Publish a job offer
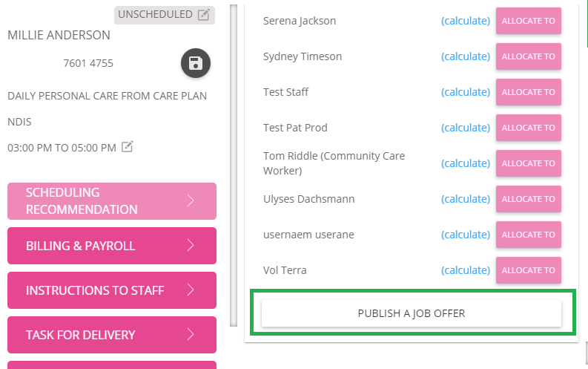This screenshot has width=588, height=369. (412, 313)
